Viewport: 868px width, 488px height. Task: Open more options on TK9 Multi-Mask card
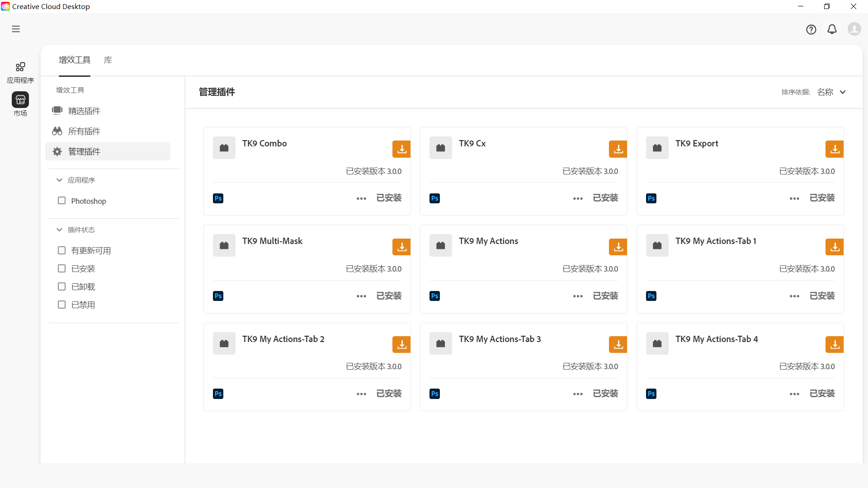(x=361, y=296)
